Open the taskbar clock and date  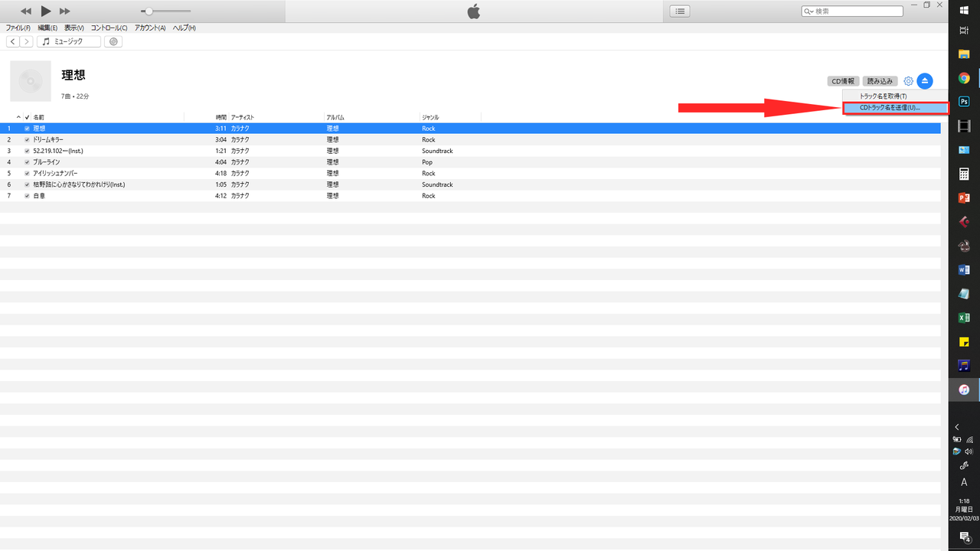click(x=964, y=510)
